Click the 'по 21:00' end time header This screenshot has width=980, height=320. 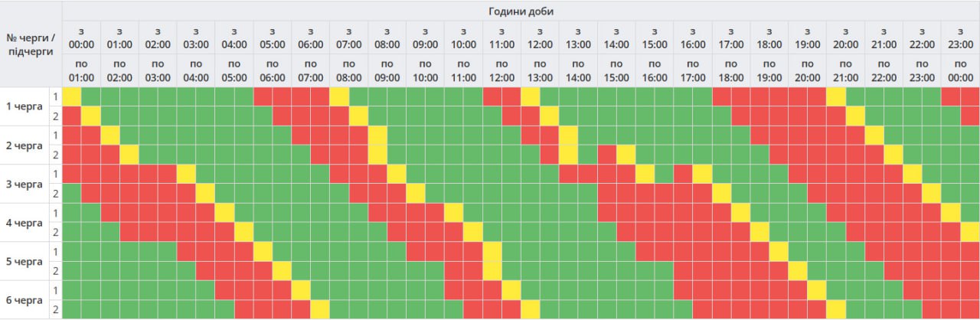[845, 70]
